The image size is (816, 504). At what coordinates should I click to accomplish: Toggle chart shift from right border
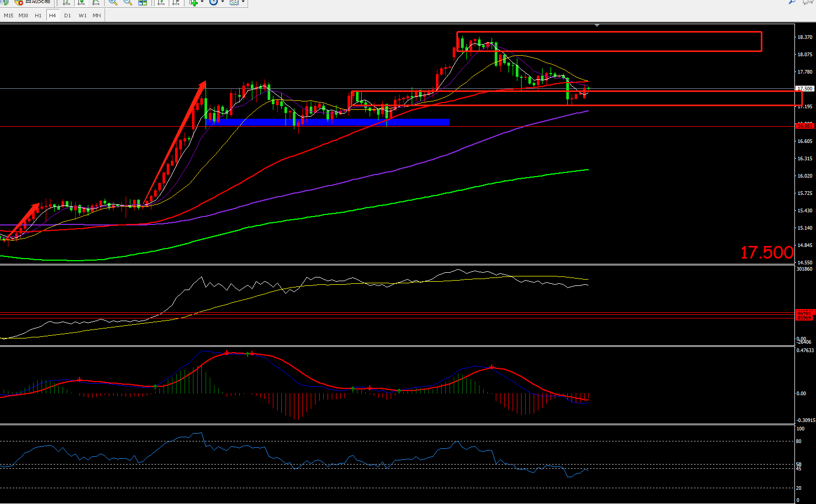pos(176,2)
